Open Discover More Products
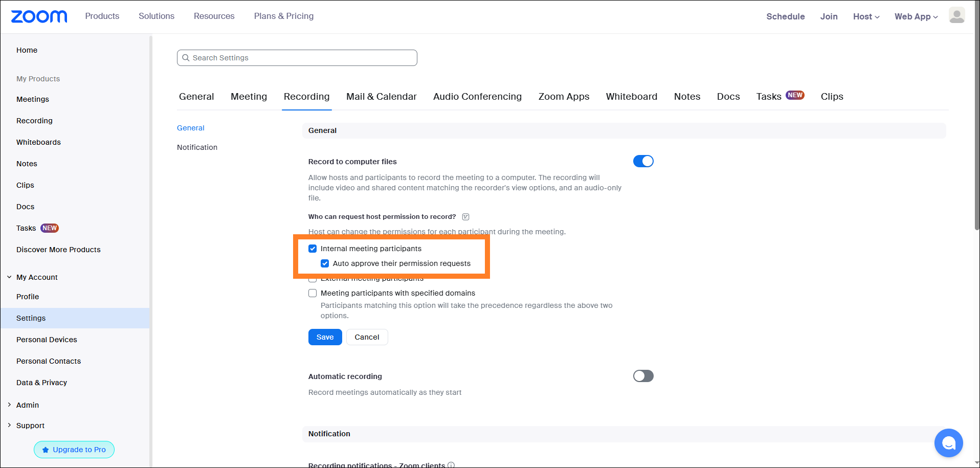 [58, 250]
